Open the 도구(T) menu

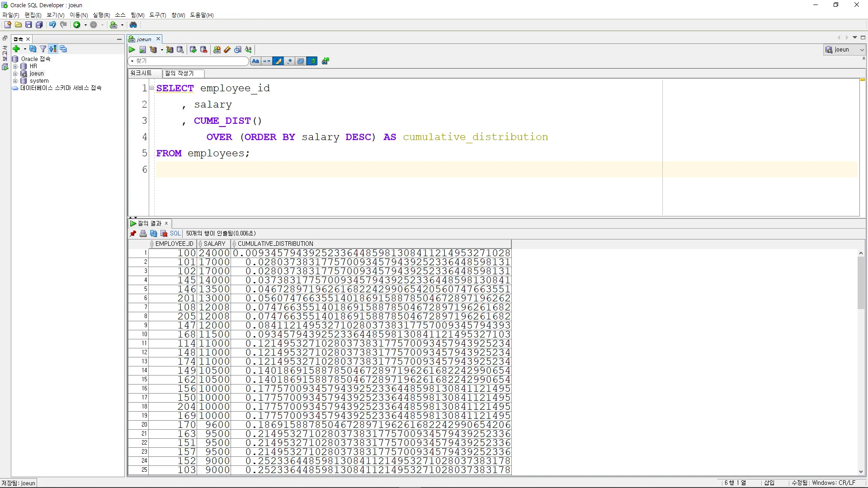coord(158,15)
